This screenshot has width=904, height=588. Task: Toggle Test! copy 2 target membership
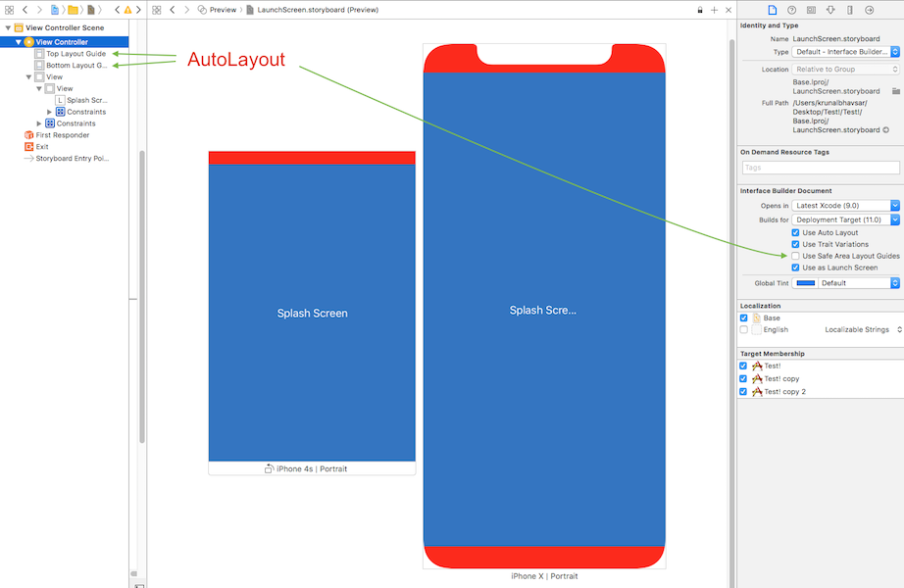[743, 391]
